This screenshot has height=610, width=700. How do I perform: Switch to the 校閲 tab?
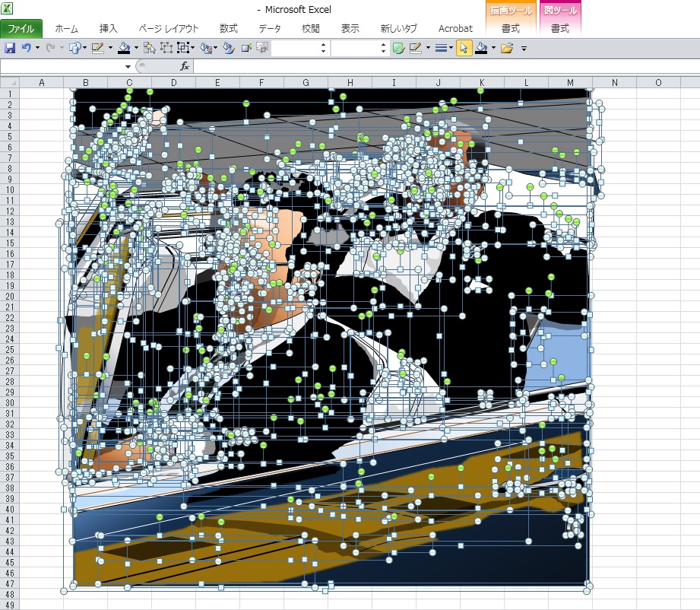pos(311,29)
